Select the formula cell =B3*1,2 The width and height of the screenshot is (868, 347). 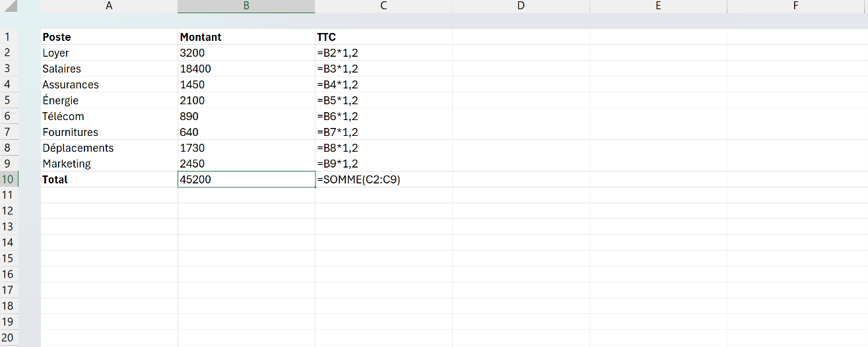tap(384, 69)
